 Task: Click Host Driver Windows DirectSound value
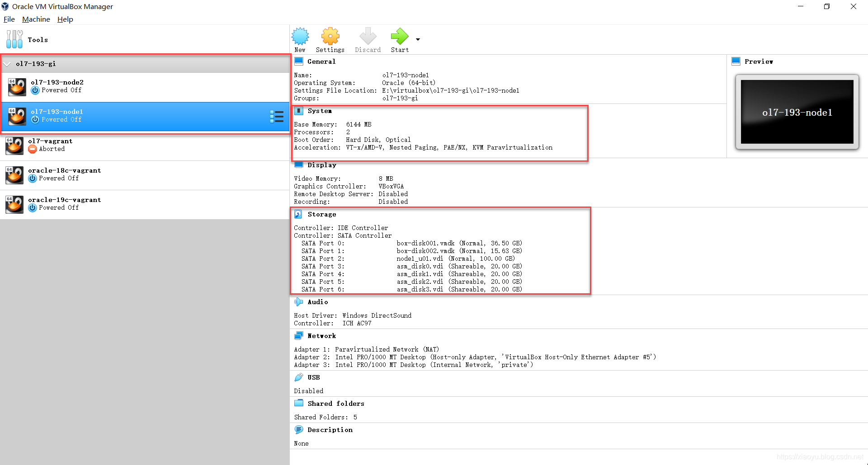tap(377, 315)
